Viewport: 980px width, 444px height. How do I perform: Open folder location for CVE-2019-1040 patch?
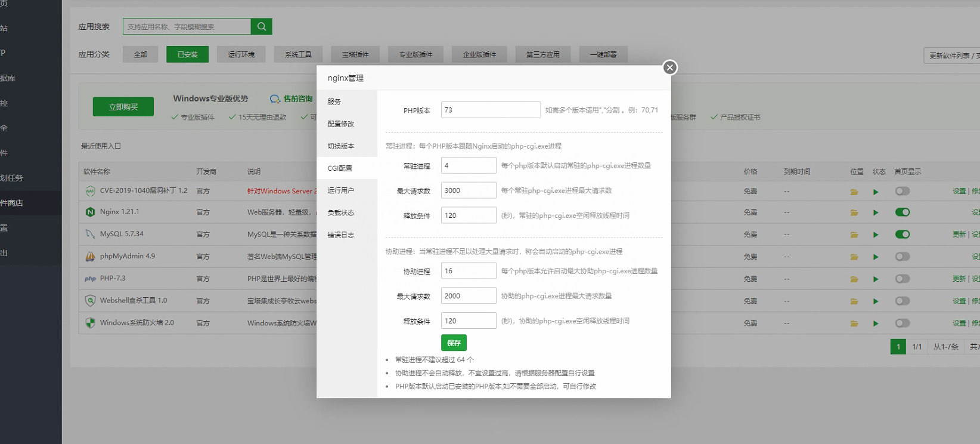[854, 192]
